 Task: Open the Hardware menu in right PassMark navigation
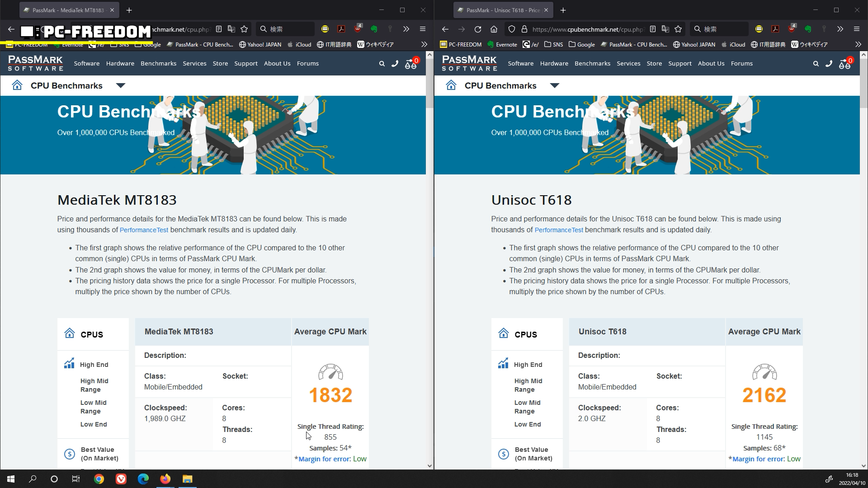point(554,64)
